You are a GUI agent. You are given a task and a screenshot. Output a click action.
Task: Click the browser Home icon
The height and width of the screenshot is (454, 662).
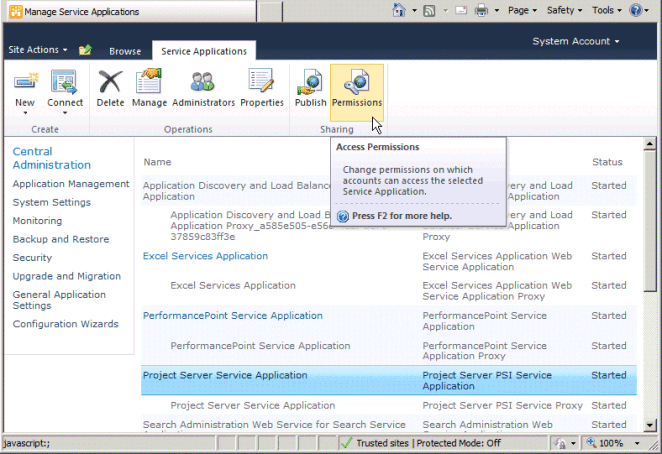coord(399,10)
